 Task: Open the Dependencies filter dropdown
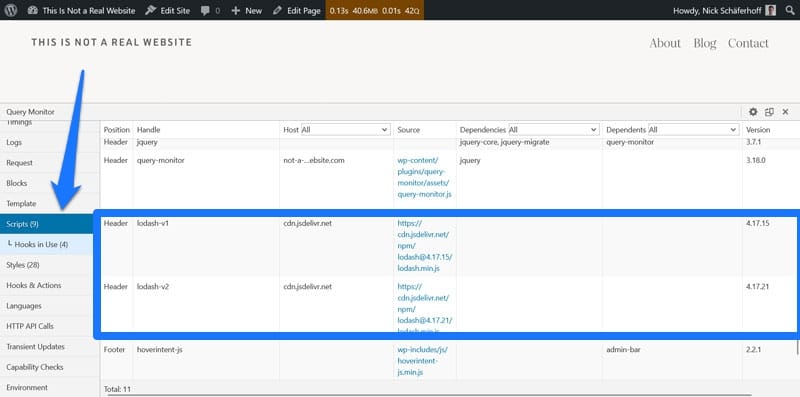tap(553, 130)
